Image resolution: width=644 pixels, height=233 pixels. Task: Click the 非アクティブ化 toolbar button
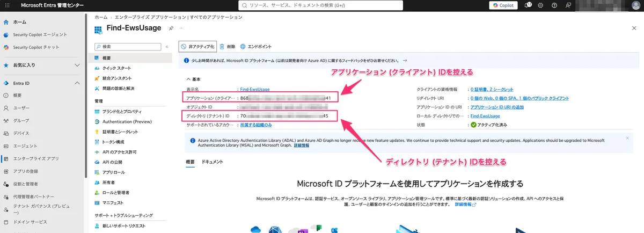pos(197,47)
